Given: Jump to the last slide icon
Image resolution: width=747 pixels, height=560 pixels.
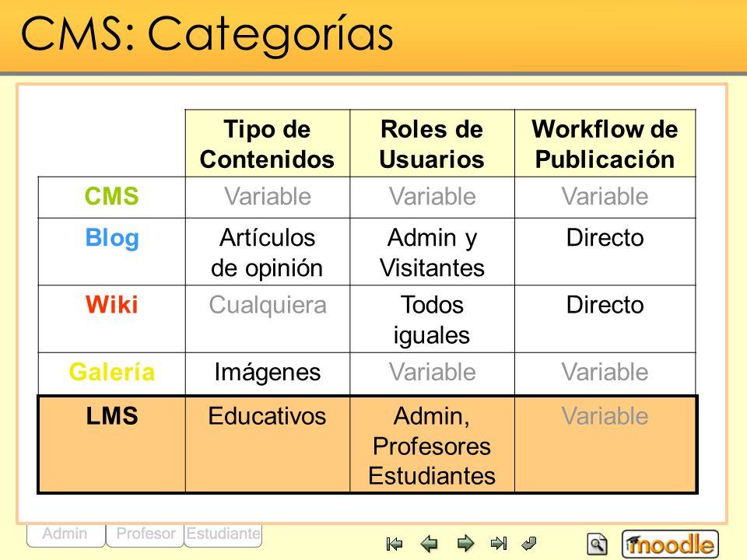Looking at the screenshot, I should pyautogui.click(x=499, y=544).
